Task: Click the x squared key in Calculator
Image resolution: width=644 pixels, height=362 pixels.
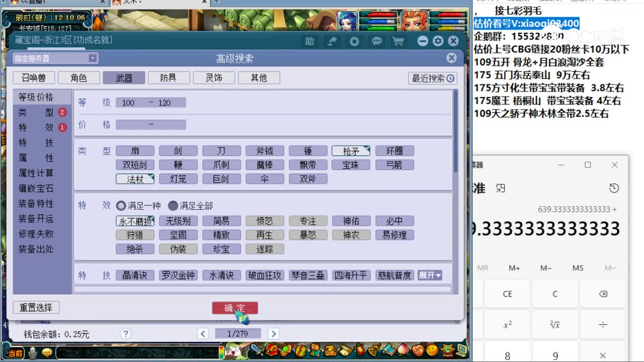Action: 508,325
